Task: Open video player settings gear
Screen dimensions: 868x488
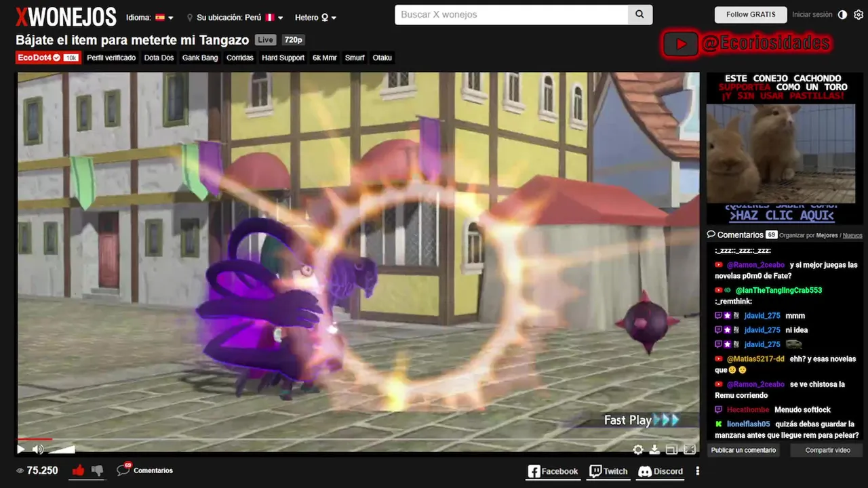Action: coord(638,449)
